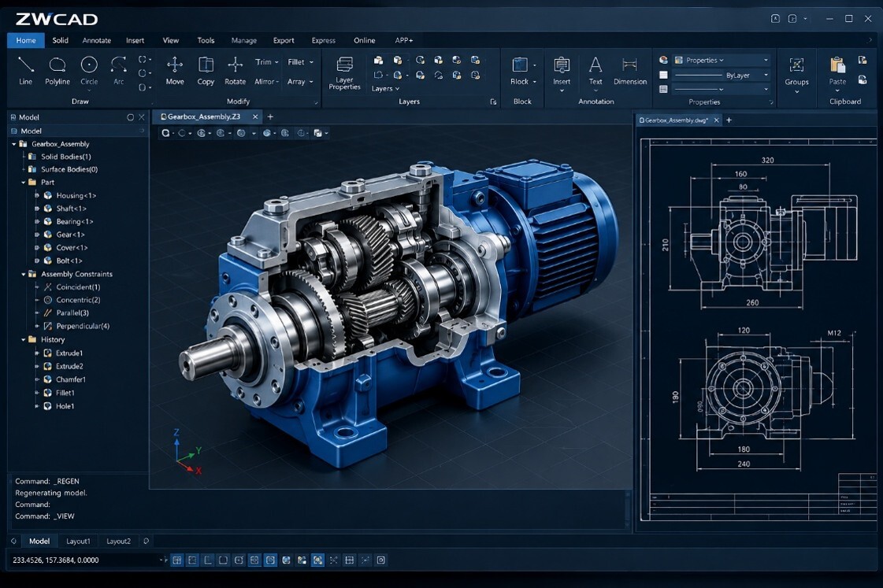Click the Perpendicular(4) constraint icon
The height and width of the screenshot is (588, 883).
[48, 326]
